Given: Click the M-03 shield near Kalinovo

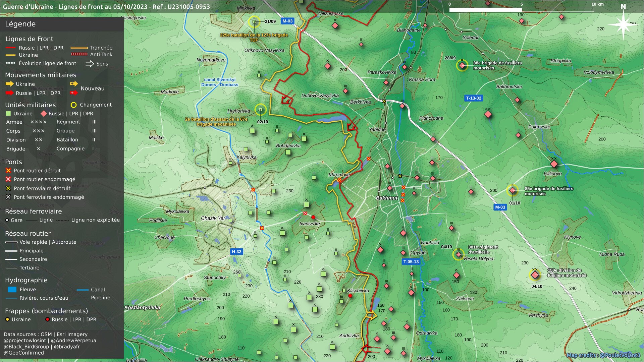Looking at the screenshot, I should coord(500,207).
